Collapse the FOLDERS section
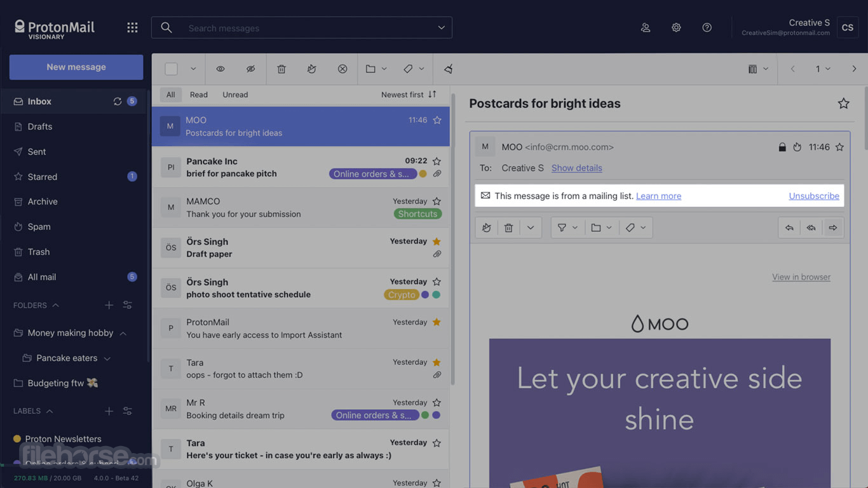Image resolution: width=868 pixels, height=488 pixels. (55, 305)
